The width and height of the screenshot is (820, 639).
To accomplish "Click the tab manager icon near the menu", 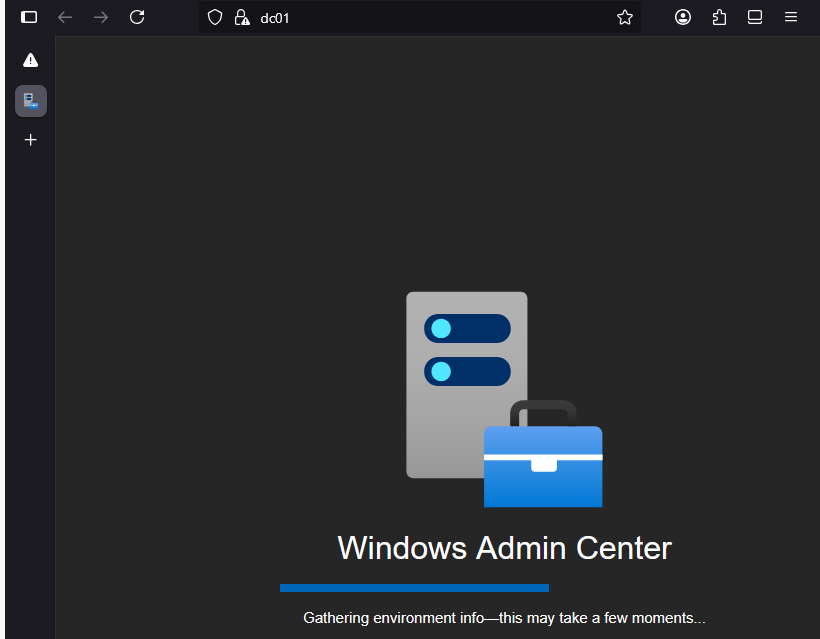I will click(755, 17).
